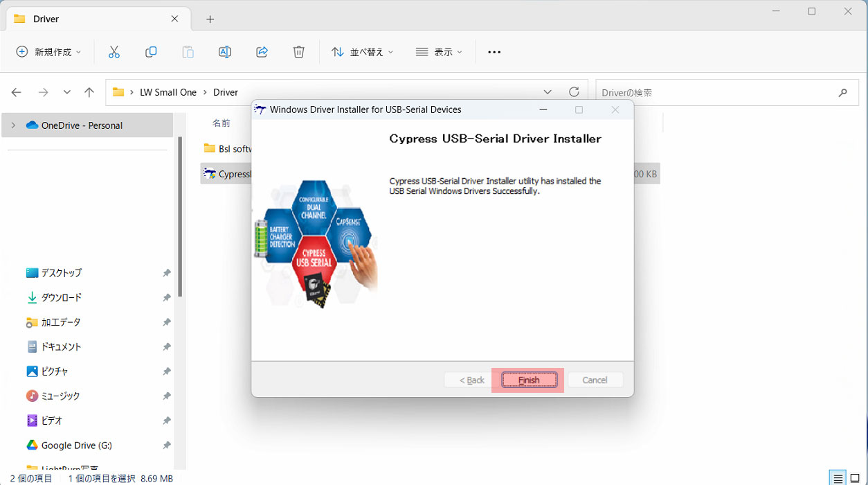The image size is (868, 485).
Task: Select the Driver tab in title bar
Action: click(x=98, y=19)
